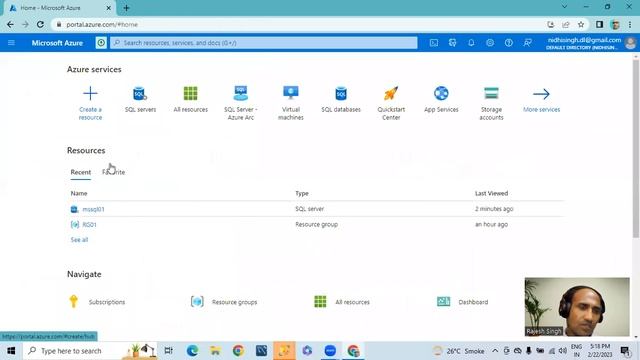Open Chrome three-dot menu
Image resolution: width=640 pixels, height=360 pixels.
tap(630, 24)
